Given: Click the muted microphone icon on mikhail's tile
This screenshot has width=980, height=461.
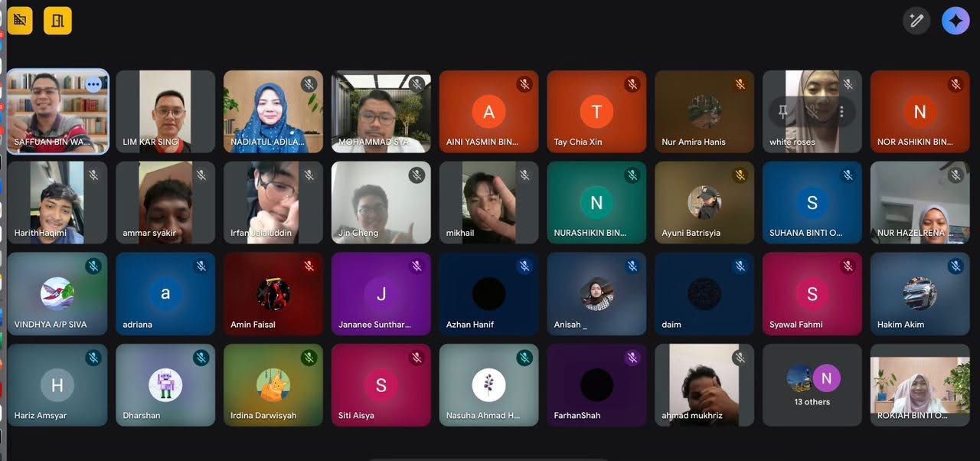Looking at the screenshot, I should [x=524, y=175].
